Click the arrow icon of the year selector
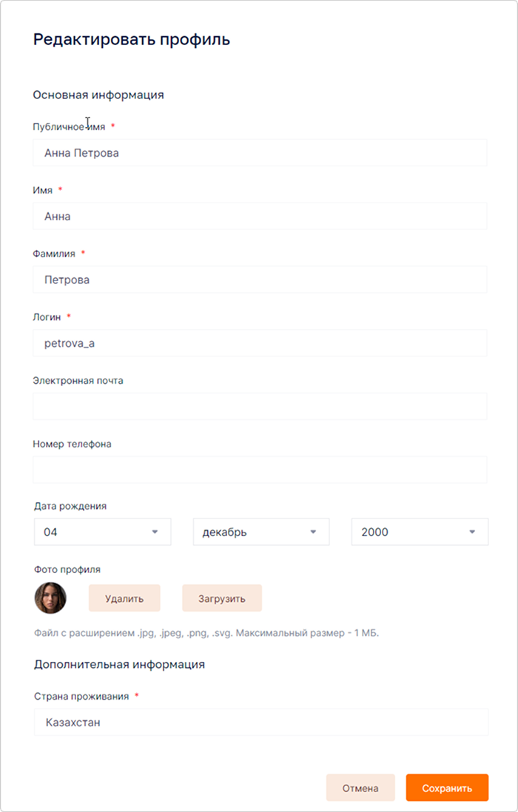 (472, 532)
